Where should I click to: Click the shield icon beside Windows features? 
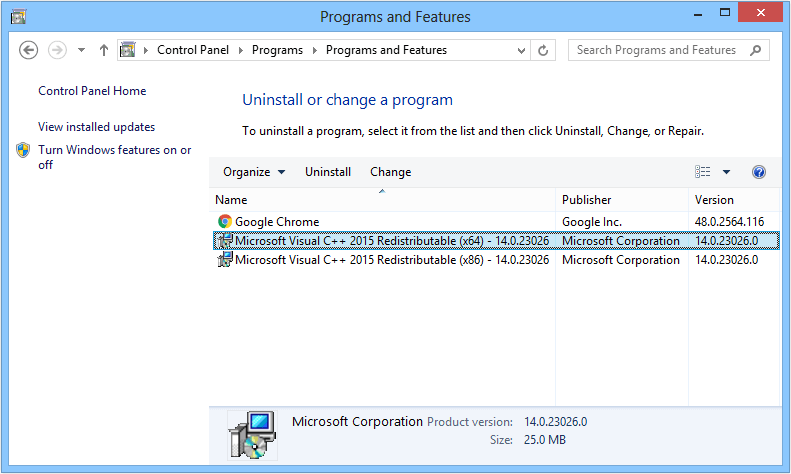[x=23, y=150]
